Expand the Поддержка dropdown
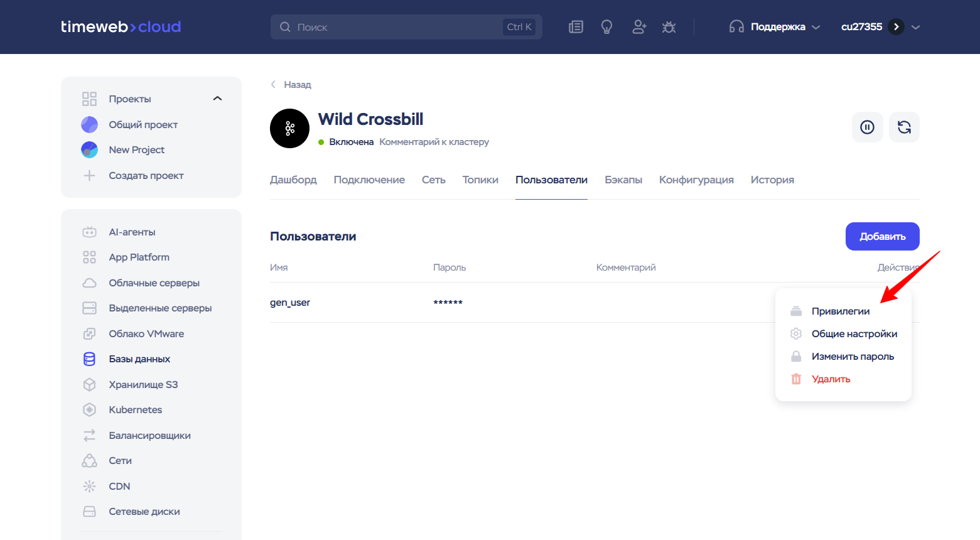Screen dimensions: 980x540 [x=775, y=27]
